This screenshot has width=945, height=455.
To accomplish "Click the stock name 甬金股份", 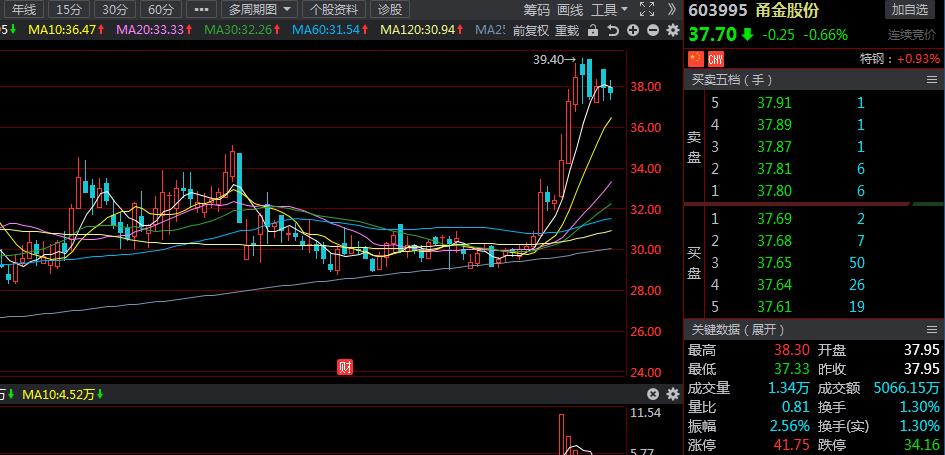I will tap(787, 10).
